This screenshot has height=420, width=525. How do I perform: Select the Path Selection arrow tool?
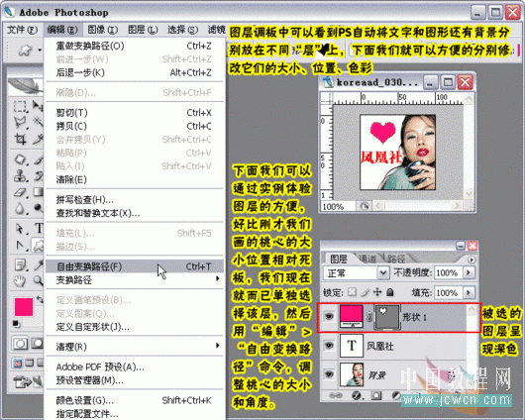[20, 229]
